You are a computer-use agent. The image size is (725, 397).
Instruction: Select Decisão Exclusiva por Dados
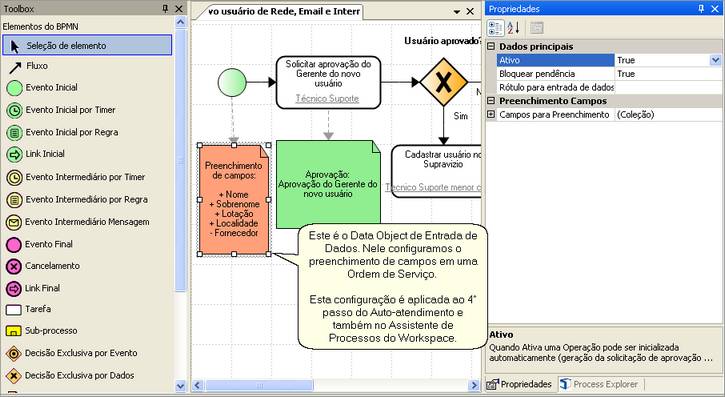click(70, 375)
